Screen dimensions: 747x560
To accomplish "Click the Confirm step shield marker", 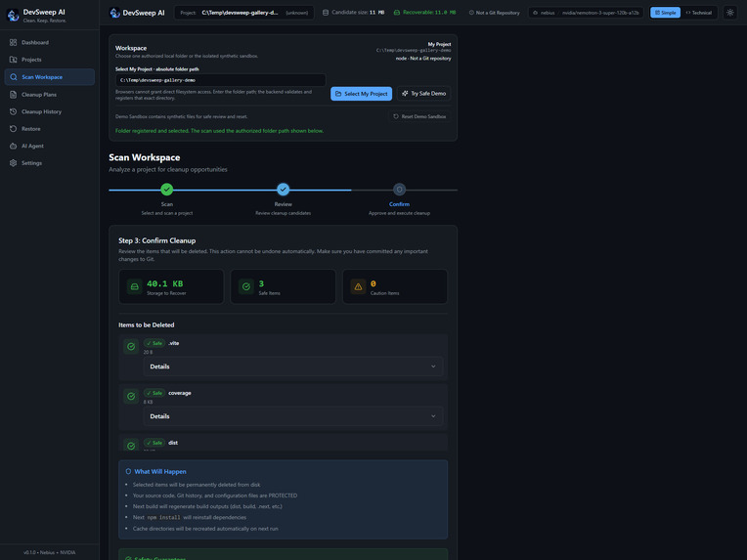I will tap(399, 190).
